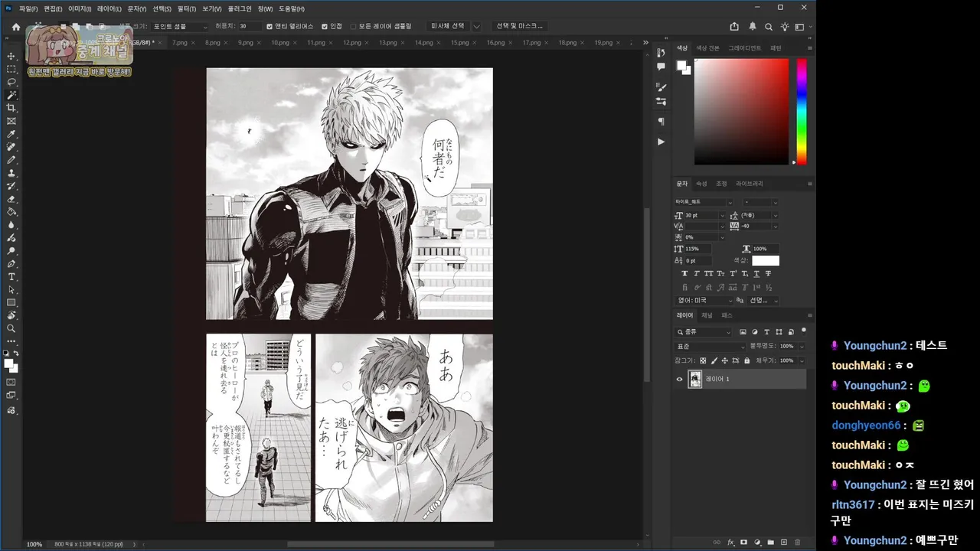
Task: Select the Rectangular Marquee tool
Action: (x=11, y=69)
